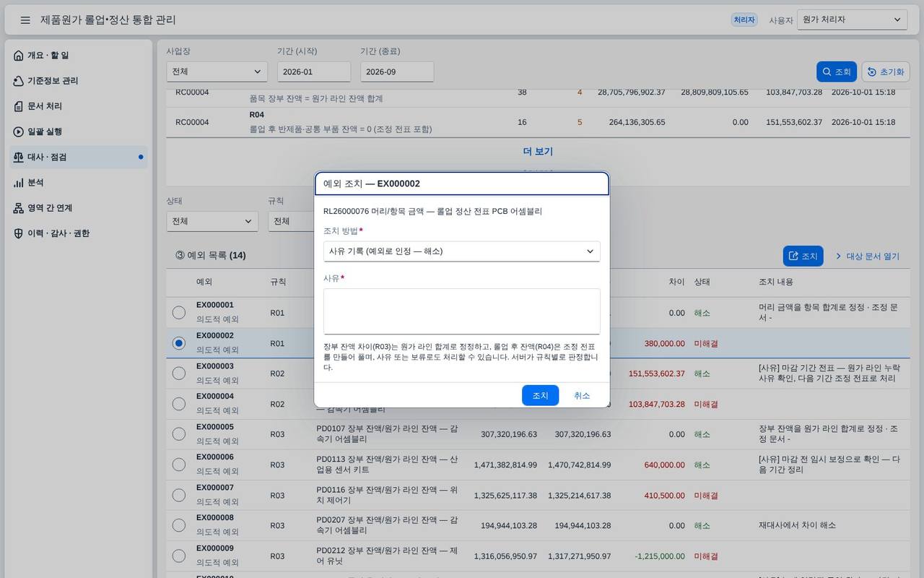
Task: Choose the EX000005 exception radio button
Action: (179, 434)
